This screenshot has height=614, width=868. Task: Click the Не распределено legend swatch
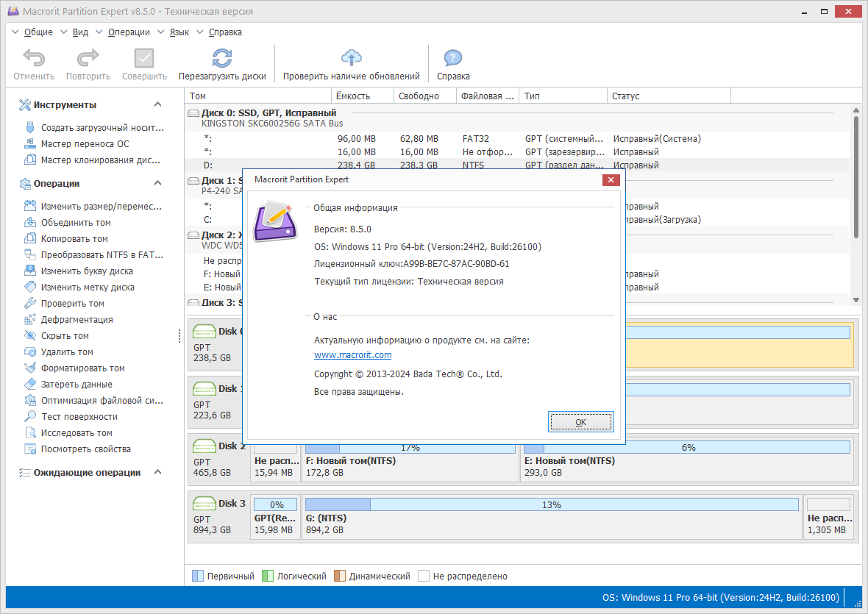424,576
